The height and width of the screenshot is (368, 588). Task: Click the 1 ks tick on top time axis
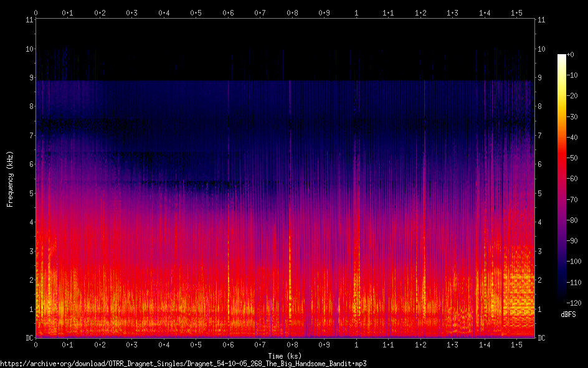pos(356,12)
